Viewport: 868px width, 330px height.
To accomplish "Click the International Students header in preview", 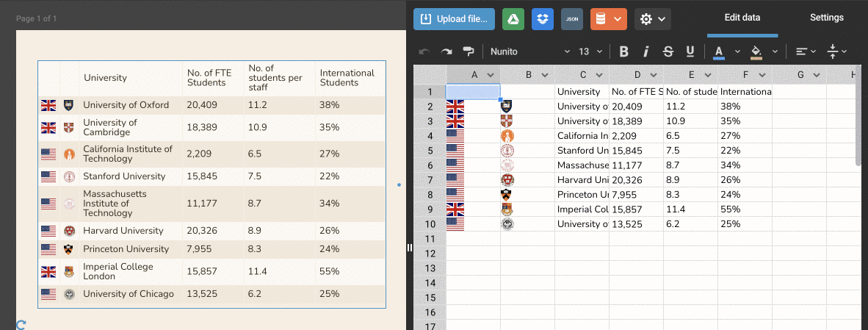I will pyautogui.click(x=347, y=77).
